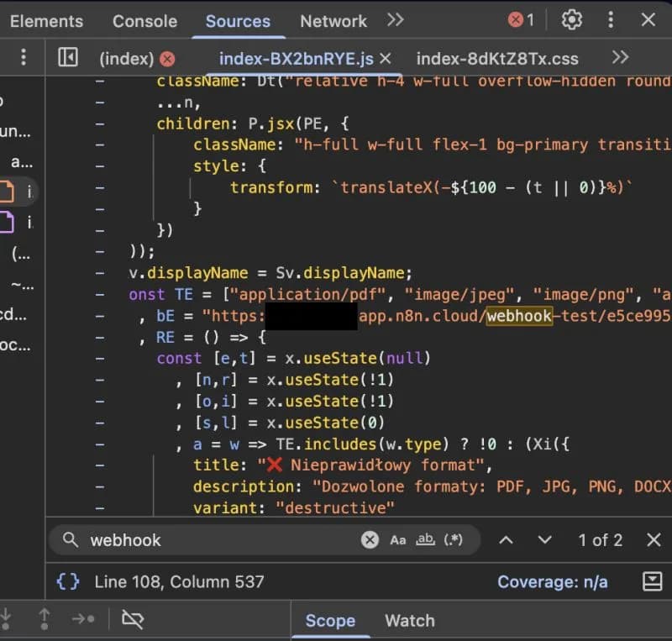
Task: Click the highlighted webhook match in code
Action: pyautogui.click(x=519, y=316)
